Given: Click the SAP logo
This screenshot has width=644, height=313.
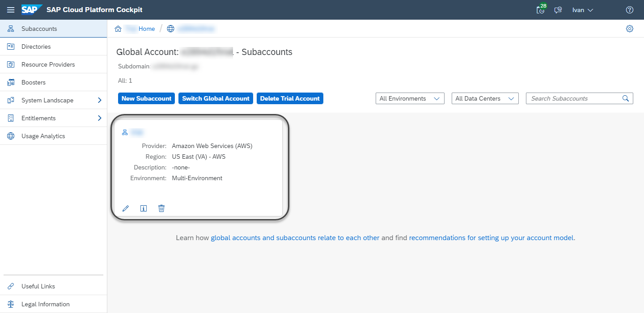Looking at the screenshot, I should click(32, 9).
